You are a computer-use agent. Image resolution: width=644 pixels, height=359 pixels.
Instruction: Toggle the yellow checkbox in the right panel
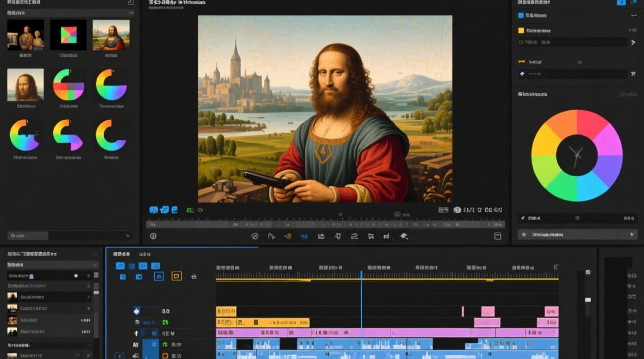click(x=521, y=31)
